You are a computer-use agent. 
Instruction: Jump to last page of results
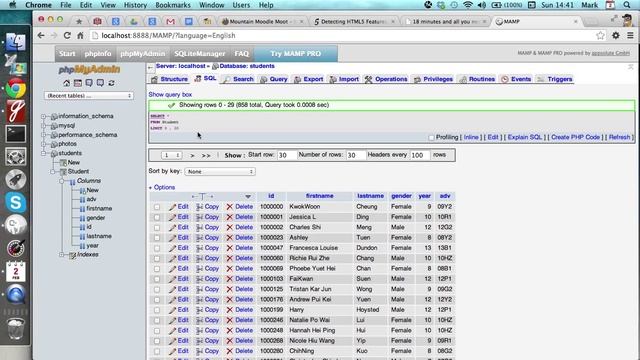click(x=206, y=156)
